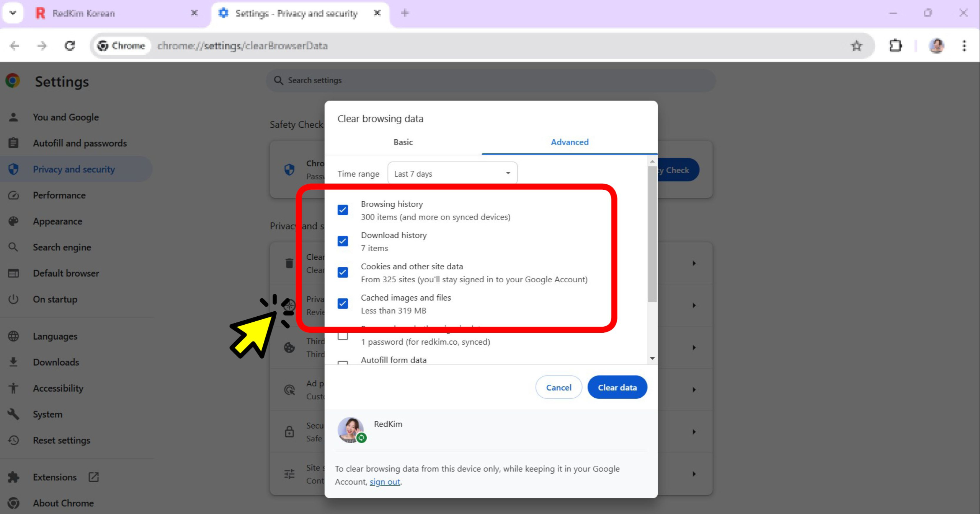Click the RedKim account avatar in dialog
The image size is (980, 514).
350,429
